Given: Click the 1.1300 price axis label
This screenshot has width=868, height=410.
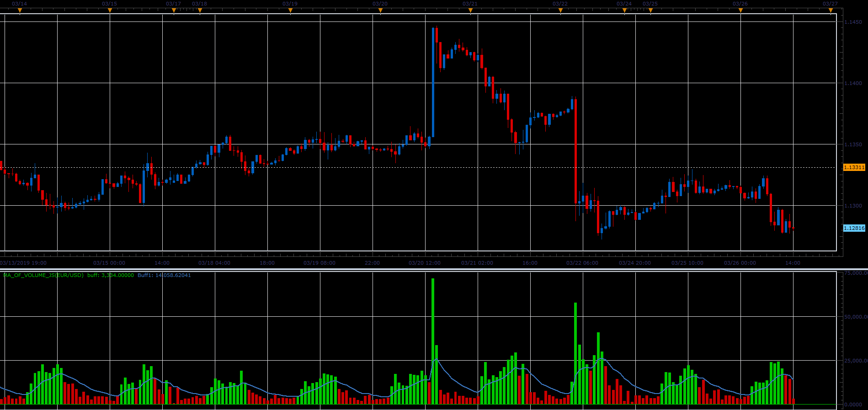Looking at the screenshot, I should [x=853, y=206].
